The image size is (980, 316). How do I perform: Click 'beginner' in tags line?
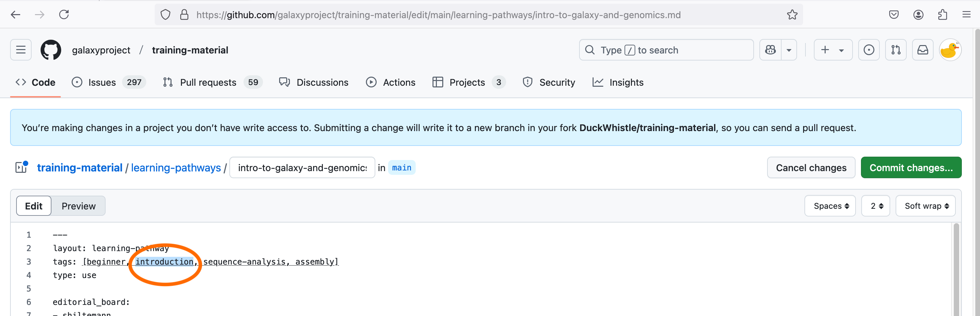[x=106, y=262]
